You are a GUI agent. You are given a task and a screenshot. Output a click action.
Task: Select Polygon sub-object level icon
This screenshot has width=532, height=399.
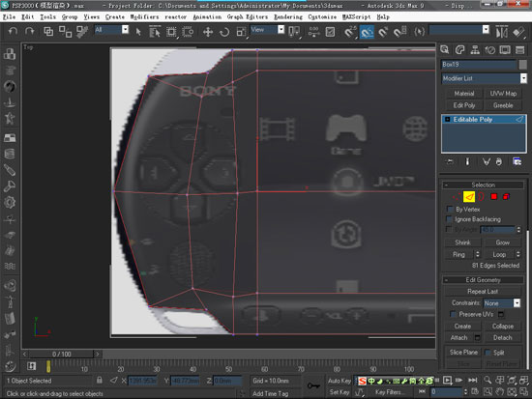[x=493, y=197]
